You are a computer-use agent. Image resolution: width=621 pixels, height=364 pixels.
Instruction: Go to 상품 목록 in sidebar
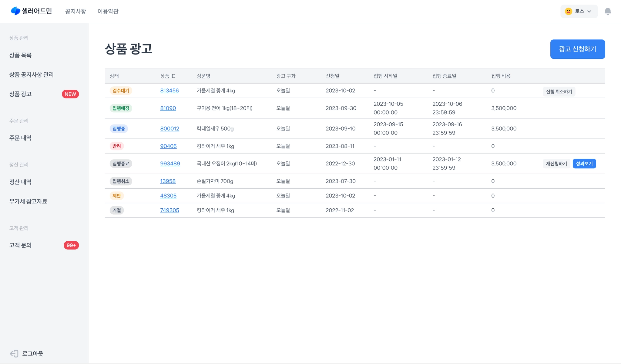tap(20, 55)
